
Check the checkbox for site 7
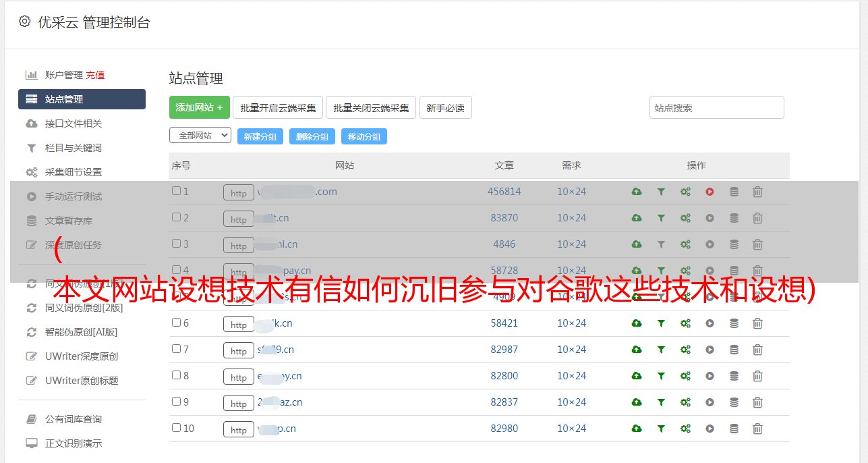pyautogui.click(x=176, y=349)
